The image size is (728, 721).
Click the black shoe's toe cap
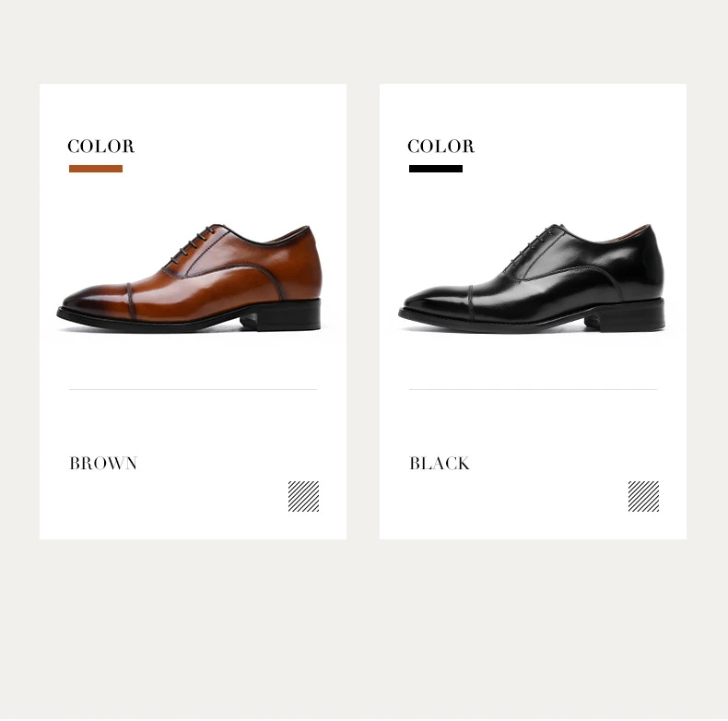pos(437,302)
